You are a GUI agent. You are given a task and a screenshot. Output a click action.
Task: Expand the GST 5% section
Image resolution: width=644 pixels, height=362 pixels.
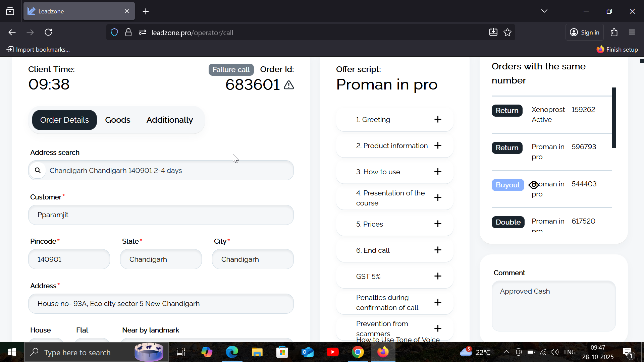438,276
